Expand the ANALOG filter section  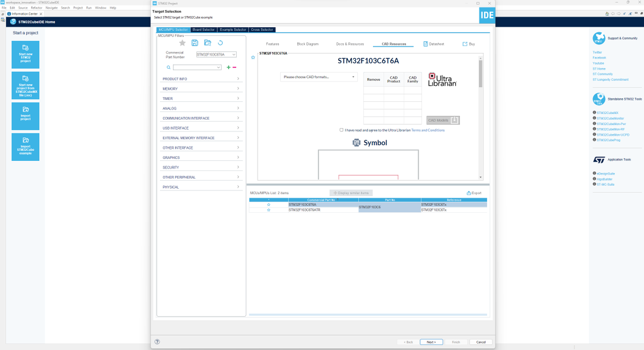(x=201, y=108)
